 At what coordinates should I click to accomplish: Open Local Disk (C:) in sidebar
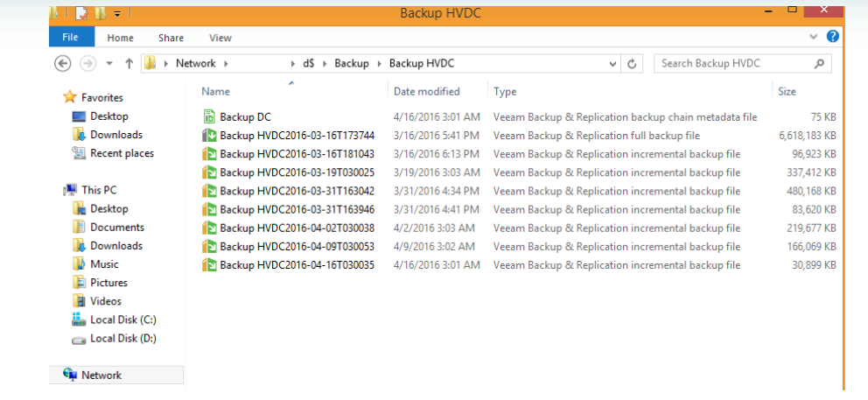[x=122, y=319]
